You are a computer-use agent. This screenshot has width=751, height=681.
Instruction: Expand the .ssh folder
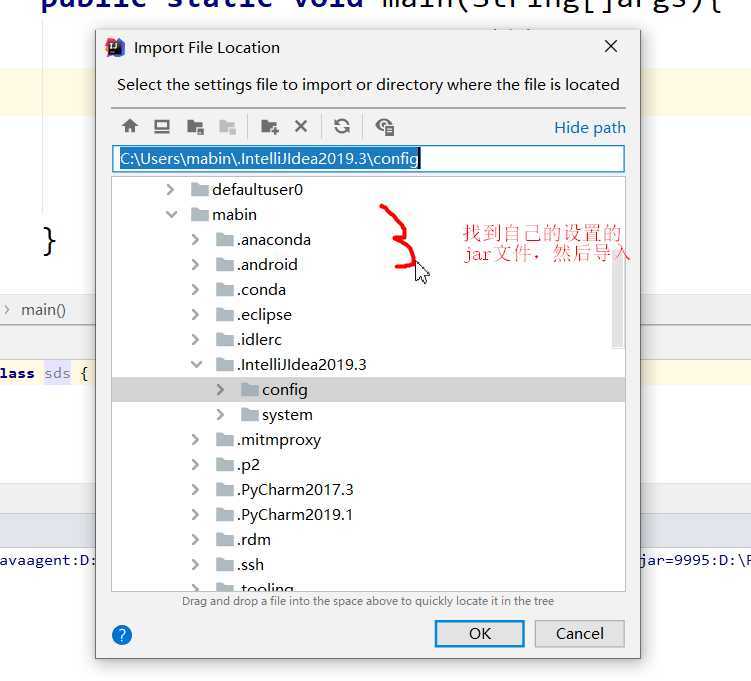pos(195,565)
